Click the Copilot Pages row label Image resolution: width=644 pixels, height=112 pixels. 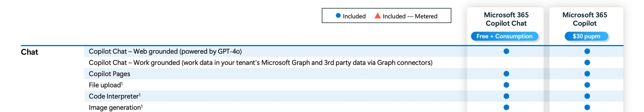109,74
